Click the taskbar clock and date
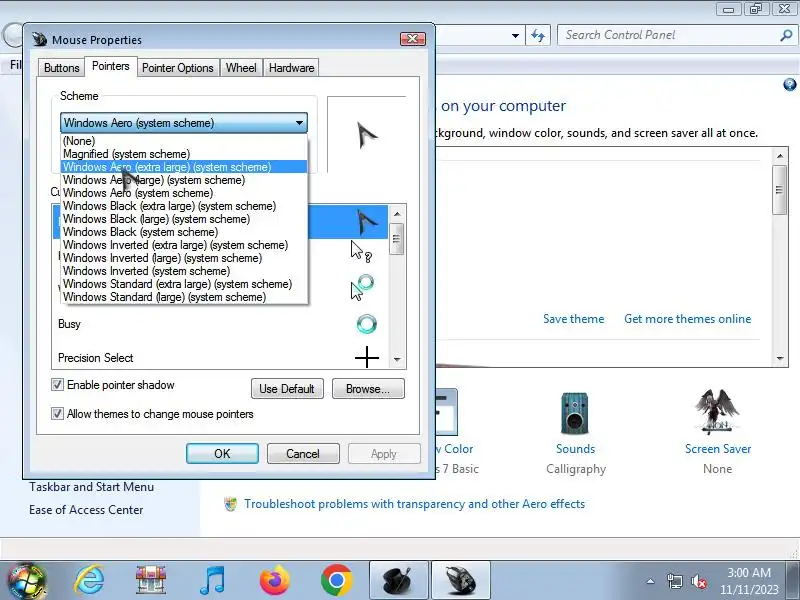Viewport: 800px width, 600px height. [x=748, y=581]
